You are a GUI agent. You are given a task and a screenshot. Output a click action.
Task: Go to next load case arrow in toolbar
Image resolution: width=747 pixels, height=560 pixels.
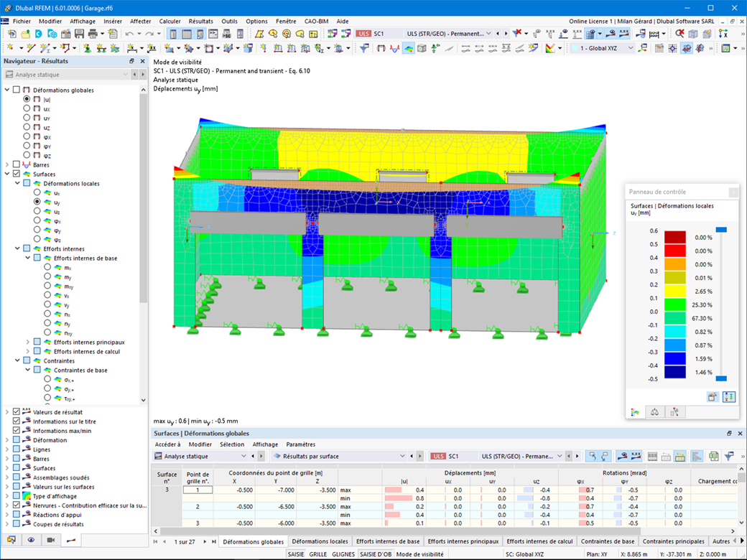click(x=506, y=34)
